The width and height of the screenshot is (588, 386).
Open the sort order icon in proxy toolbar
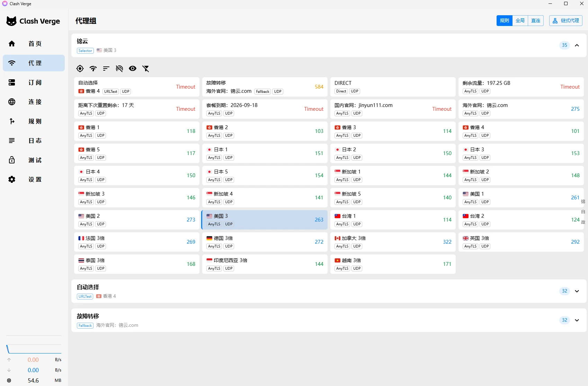coord(106,69)
